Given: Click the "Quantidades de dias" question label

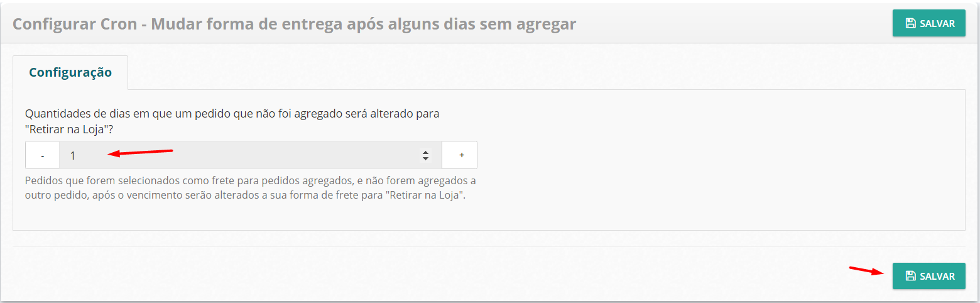Looking at the screenshot, I should (x=232, y=114).
